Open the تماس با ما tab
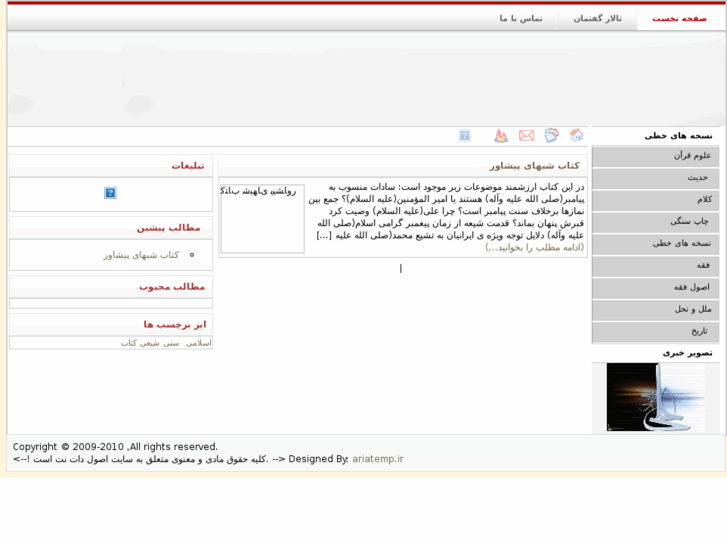Image resolution: width=727 pixels, height=545 pixels. pos(521,18)
